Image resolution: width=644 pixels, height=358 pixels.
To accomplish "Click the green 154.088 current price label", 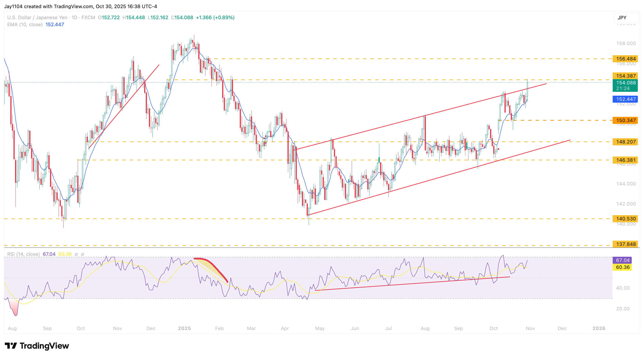I will [x=625, y=83].
